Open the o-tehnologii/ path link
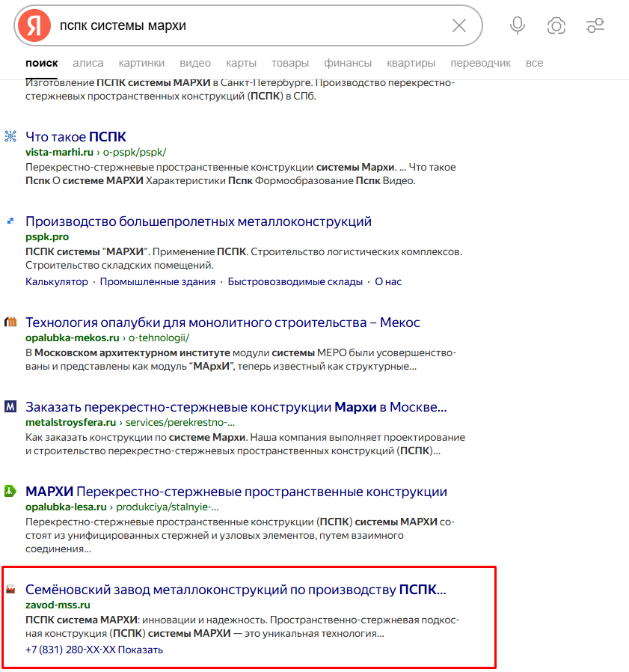 pyautogui.click(x=159, y=337)
